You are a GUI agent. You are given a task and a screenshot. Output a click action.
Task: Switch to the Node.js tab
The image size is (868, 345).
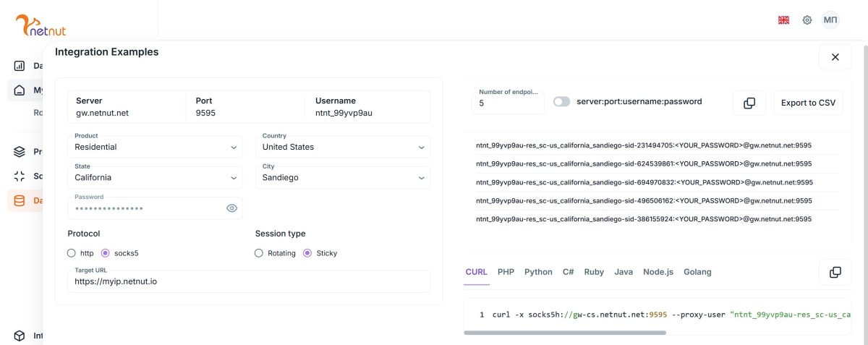(658, 272)
